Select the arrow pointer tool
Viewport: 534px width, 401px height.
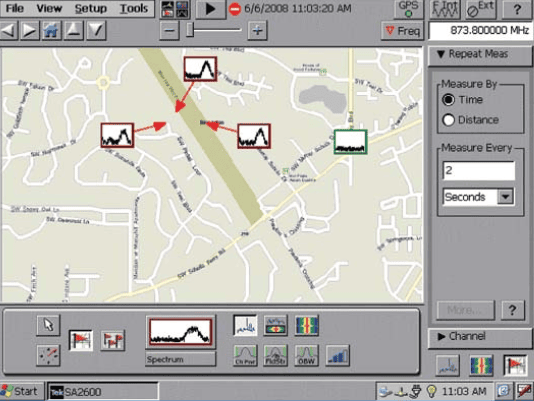click(48, 325)
